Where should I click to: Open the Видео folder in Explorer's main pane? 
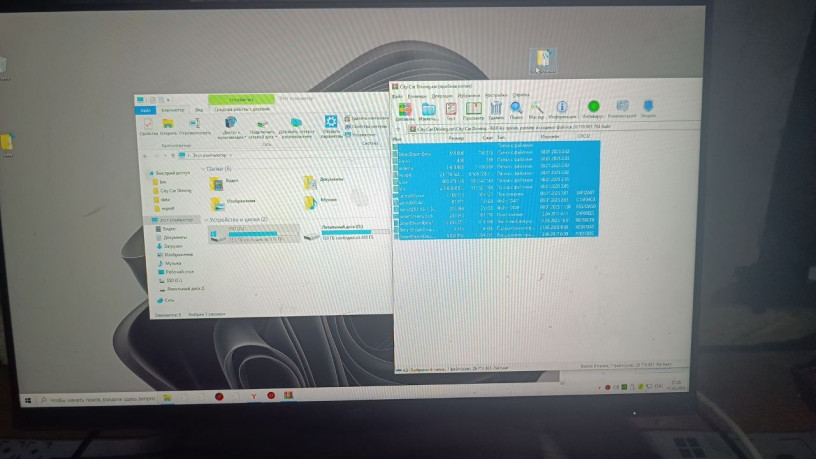tap(224, 182)
